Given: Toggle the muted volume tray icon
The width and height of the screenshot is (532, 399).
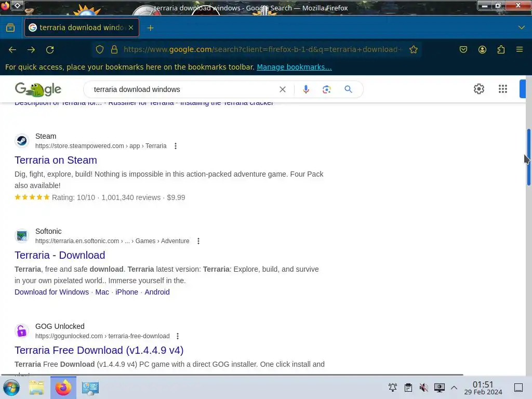Looking at the screenshot, I should (423, 388).
